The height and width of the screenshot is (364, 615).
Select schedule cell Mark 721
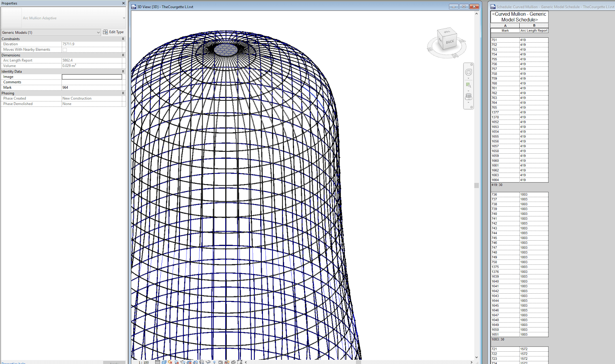pyautogui.click(x=505, y=349)
